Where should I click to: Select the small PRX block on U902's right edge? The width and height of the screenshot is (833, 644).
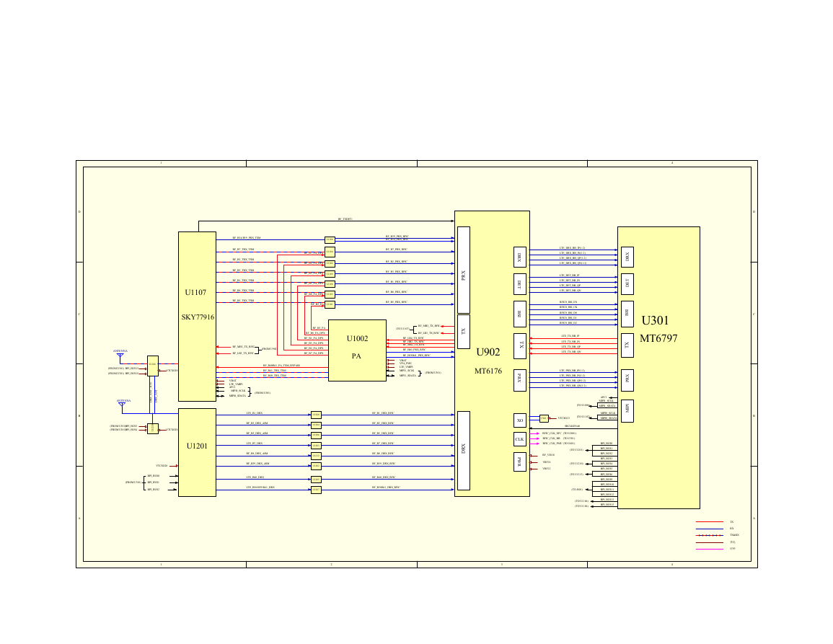(519, 381)
